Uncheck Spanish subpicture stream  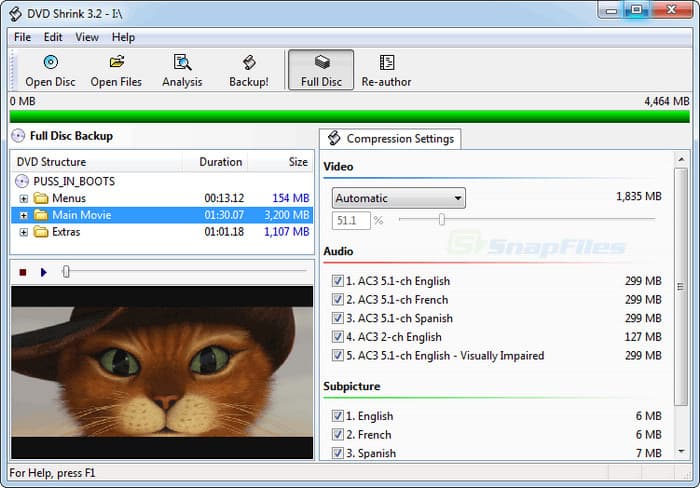coord(338,453)
